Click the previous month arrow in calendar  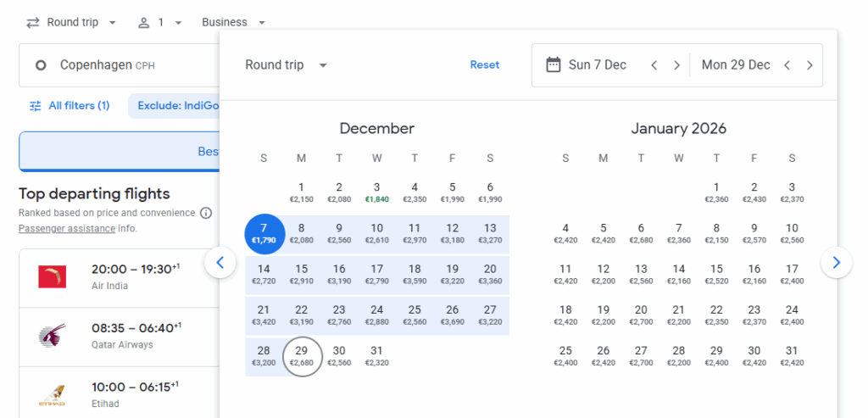[220, 263]
